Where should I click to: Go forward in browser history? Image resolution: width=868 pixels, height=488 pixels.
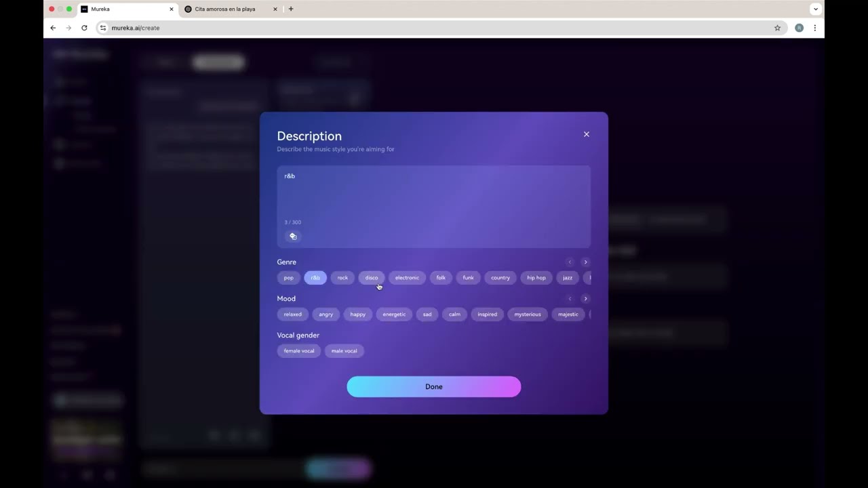(68, 28)
